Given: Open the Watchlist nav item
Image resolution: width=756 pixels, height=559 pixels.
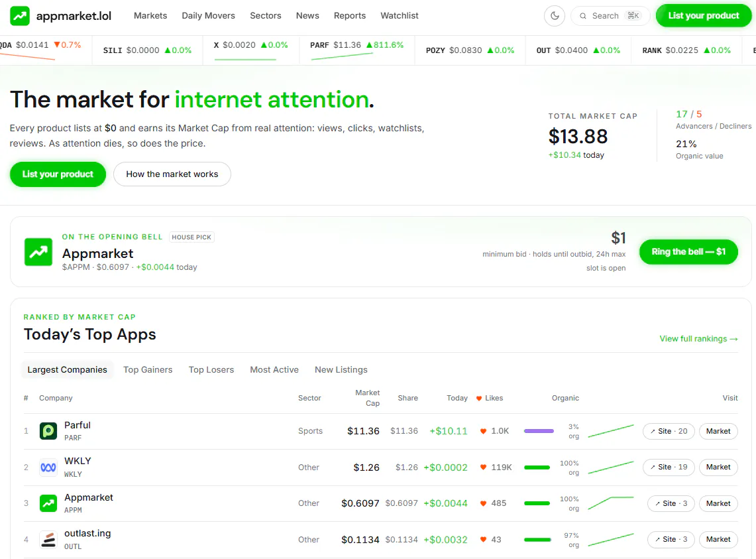Looking at the screenshot, I should (x=400, y=15).
